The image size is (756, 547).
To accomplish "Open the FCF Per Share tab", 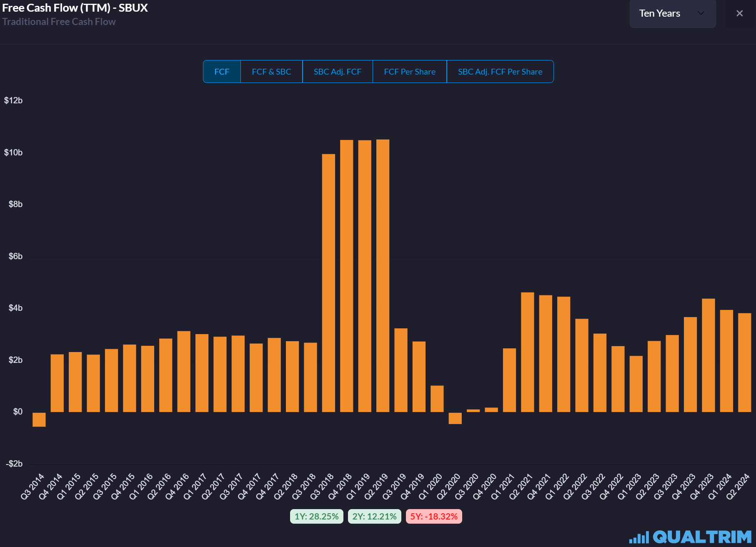I will tap(410, 72).
